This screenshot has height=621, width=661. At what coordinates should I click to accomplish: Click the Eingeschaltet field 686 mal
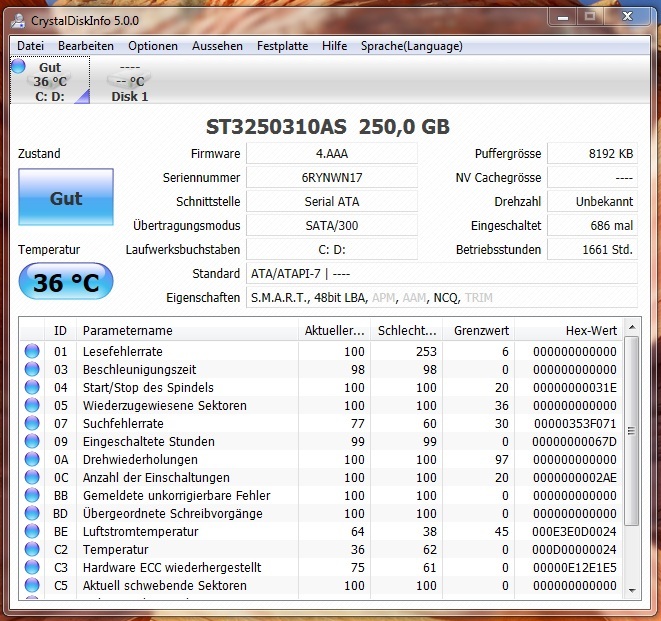(x=592, y=226)
